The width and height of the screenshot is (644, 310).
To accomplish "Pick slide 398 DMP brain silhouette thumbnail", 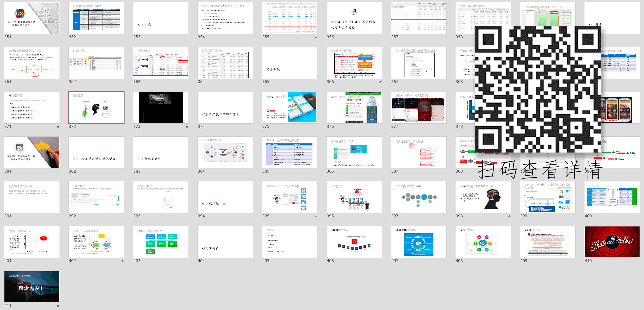I will (x=483, y=197).
